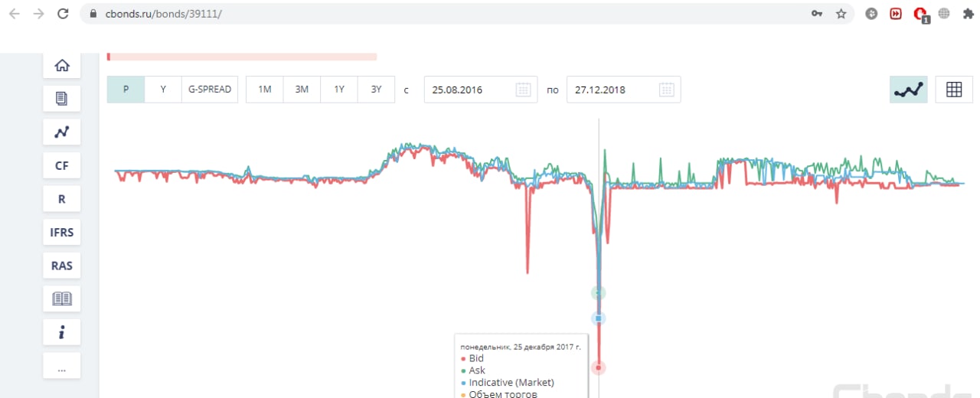Set chart period to 1Y
This screenshot has height=398, width=980.
tap(339, 90)
